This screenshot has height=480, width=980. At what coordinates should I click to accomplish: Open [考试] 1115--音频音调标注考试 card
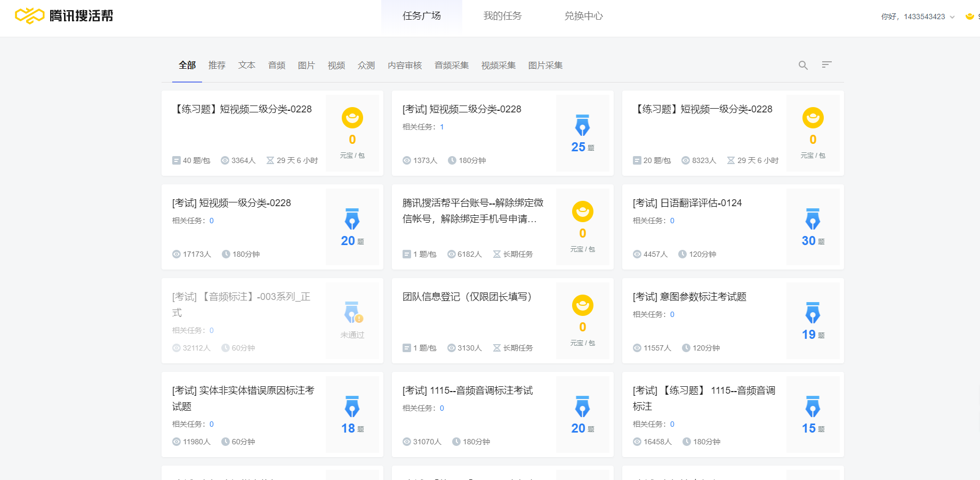[x=468, y=390]
